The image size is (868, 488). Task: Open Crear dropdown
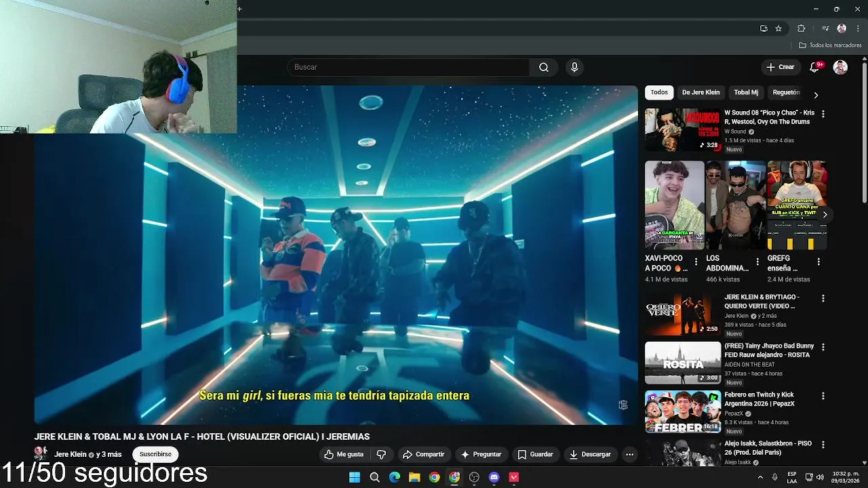pyautogui.click(x=781, y=67)
